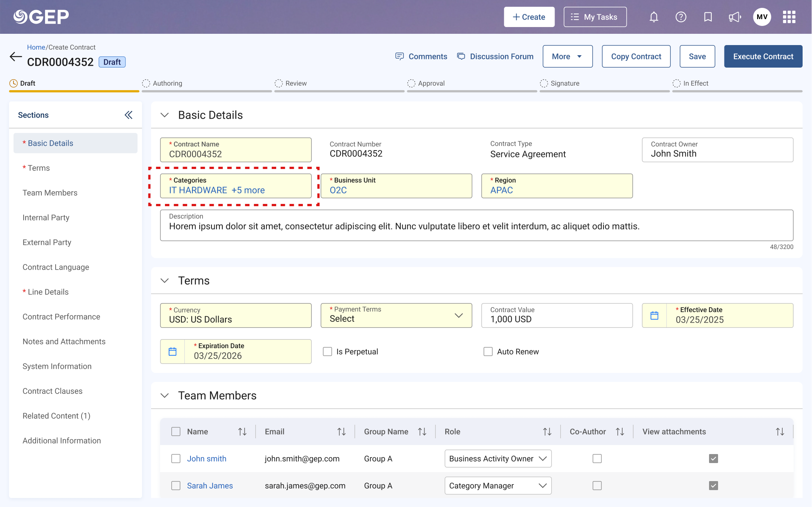Screen dimensions: 812x507
Task: Open the More dropdown button
Action: point(567,56)
